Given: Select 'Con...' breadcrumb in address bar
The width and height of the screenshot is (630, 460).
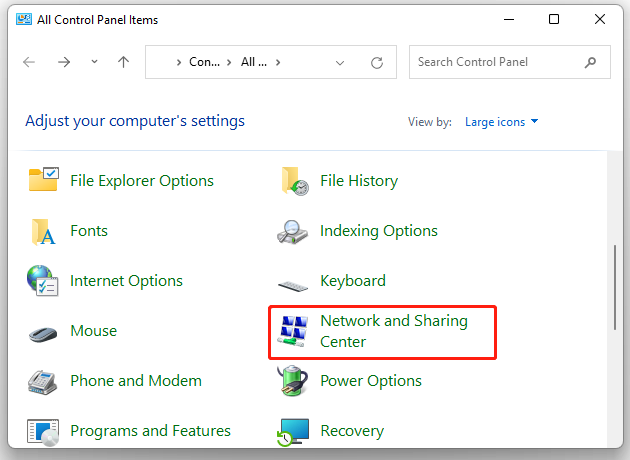Looking at the screenshot, I should click(x=205, y=62).
